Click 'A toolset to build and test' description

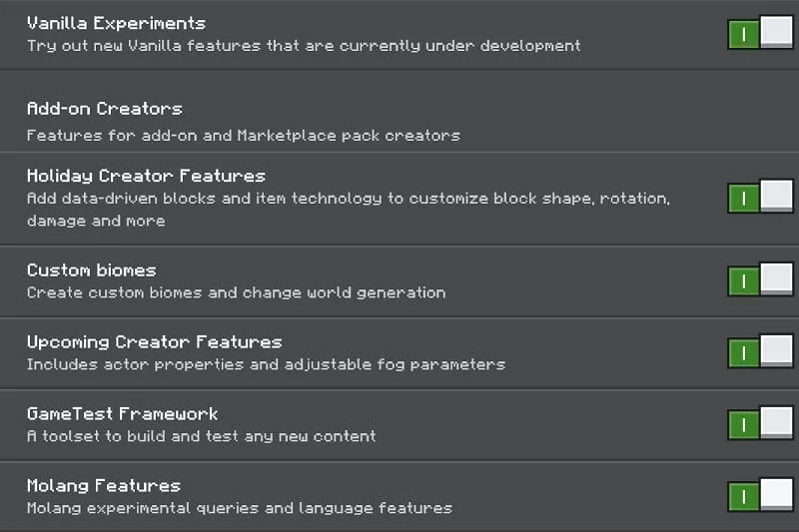(x=201, y=437)
